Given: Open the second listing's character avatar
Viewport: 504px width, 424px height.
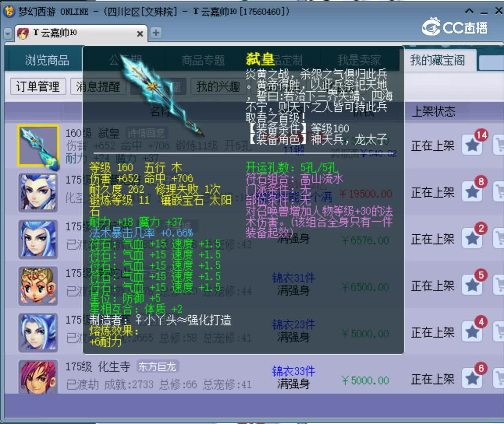Looking at the screenshot, I should click(x=38, y=193).
